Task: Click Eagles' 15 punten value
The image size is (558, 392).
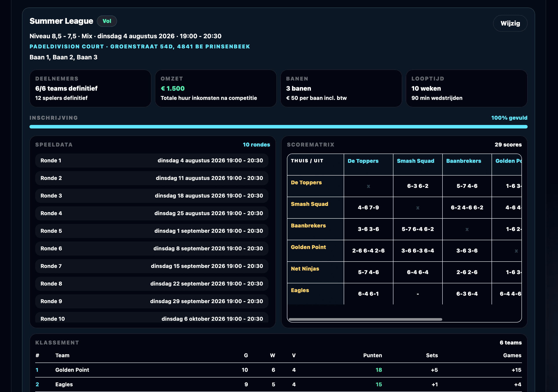Action: (x=379, y=385)
